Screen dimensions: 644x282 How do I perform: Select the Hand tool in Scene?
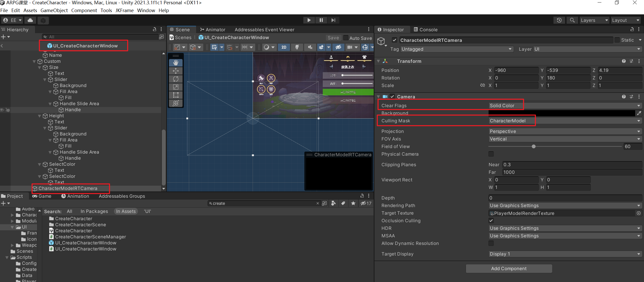tap(176, 63)
